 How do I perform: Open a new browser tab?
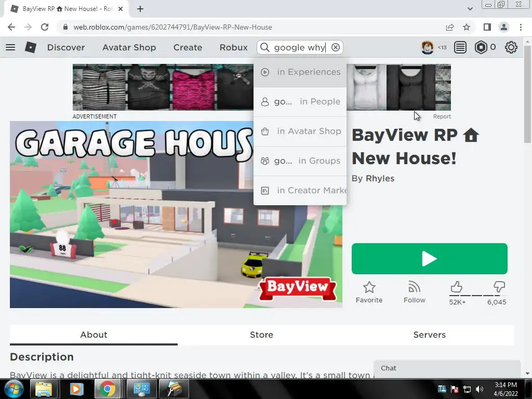click(140, 9)
